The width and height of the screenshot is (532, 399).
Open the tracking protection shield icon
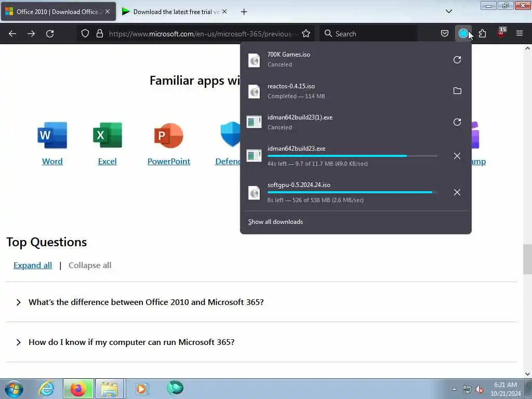(x=85, y=33)
